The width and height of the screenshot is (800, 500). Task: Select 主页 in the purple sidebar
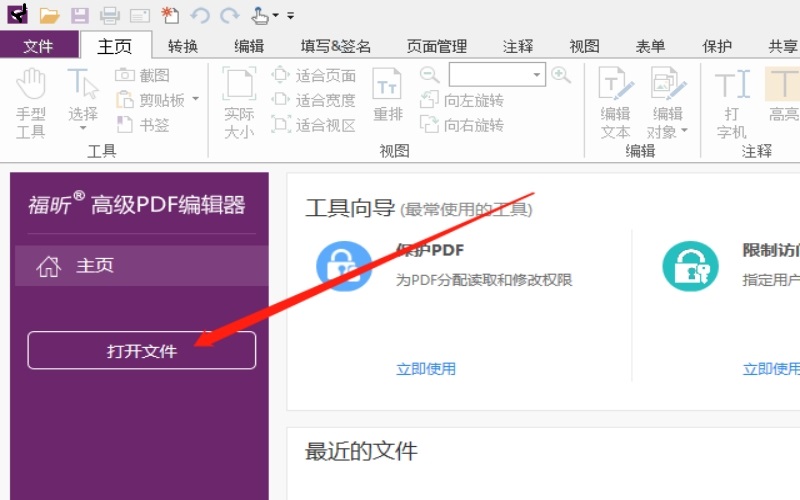[x=142, y=266]
